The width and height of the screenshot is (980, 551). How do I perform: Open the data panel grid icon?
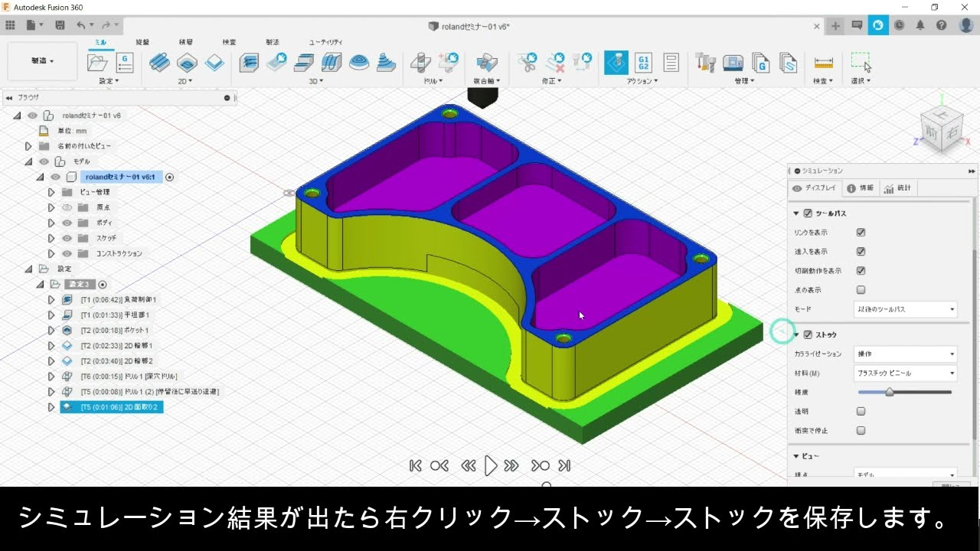(10, 25)
